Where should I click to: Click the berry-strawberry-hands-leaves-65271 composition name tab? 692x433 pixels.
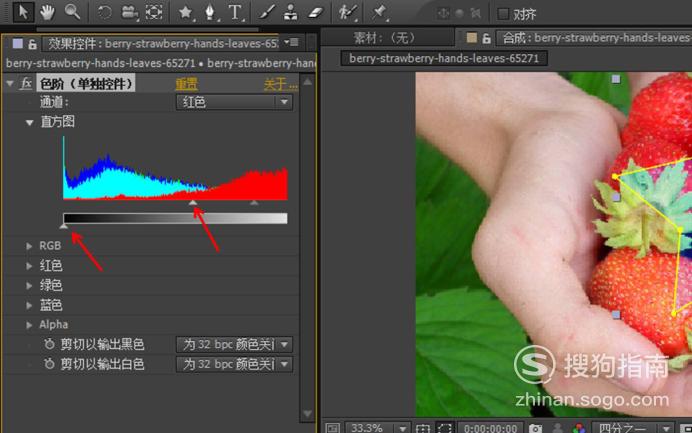click(x=444, y=58)
